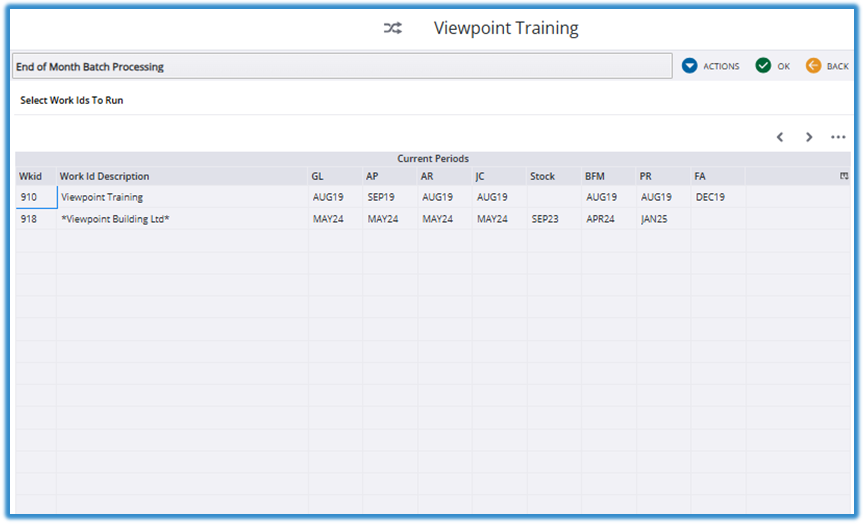Screen dimensions: 863x525
Task: Click the shuffle icon beside Viewpoint Training
Action: point(393,29)
